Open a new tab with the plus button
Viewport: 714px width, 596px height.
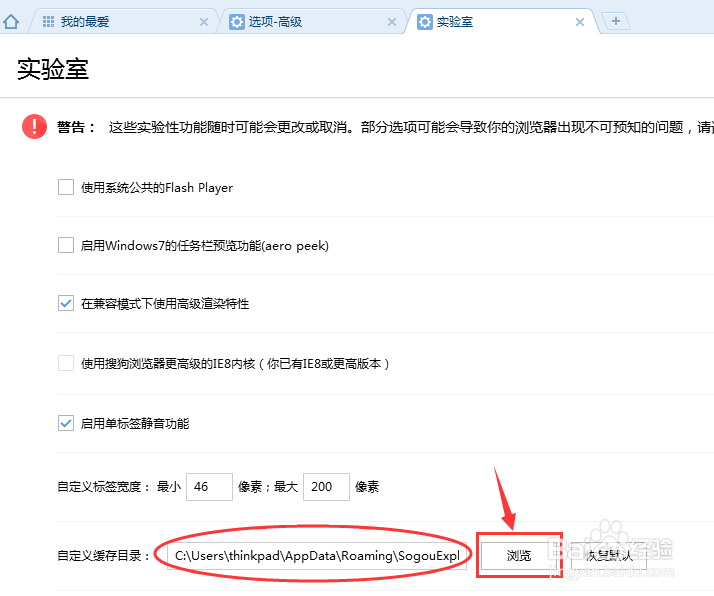click(x=616, y=21)
